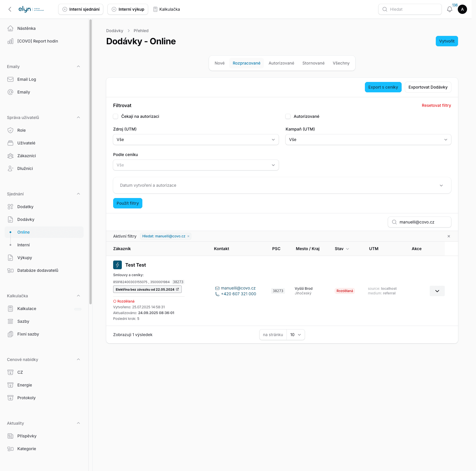Open the Kalkulačka tool in the top bar
This screenshot has width=476, height=471.
(x=167, y=9)
